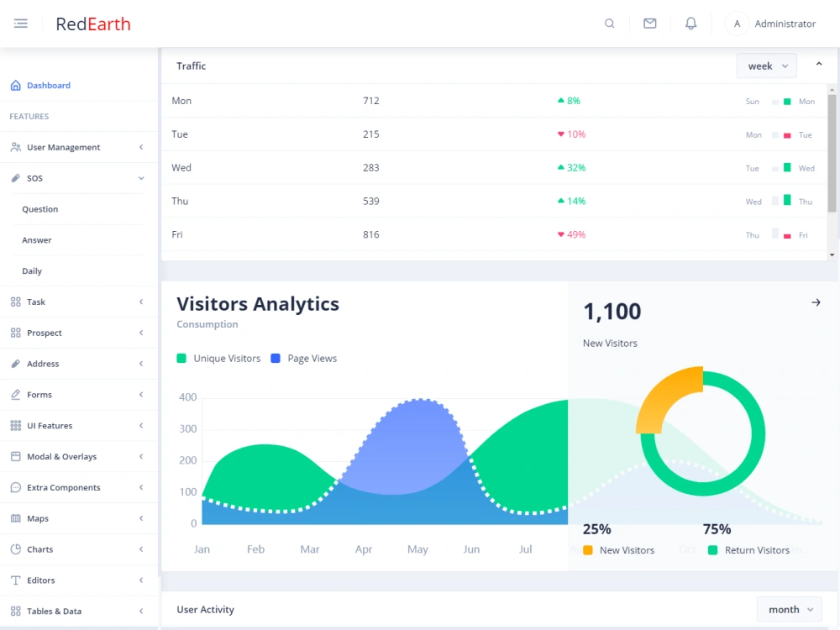Click the Administrator avatar circle
The width and height of the screenshot is (840, 630).
click(x=738, y=24)
